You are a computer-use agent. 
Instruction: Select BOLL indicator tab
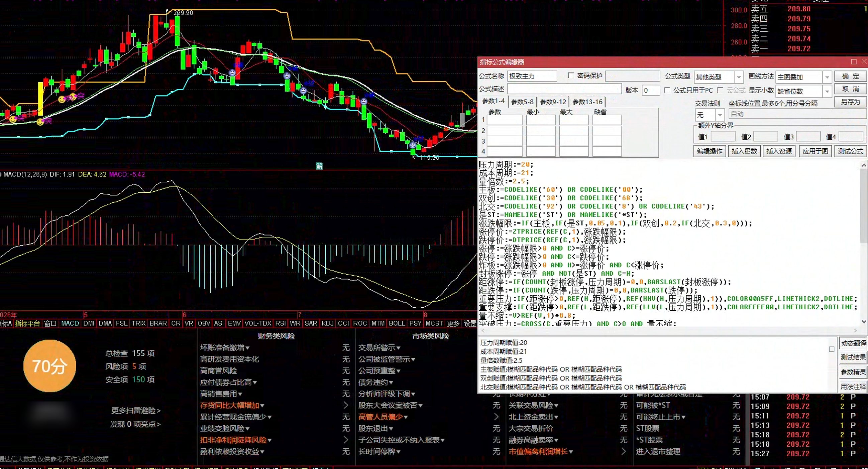(x=397, y=323)
